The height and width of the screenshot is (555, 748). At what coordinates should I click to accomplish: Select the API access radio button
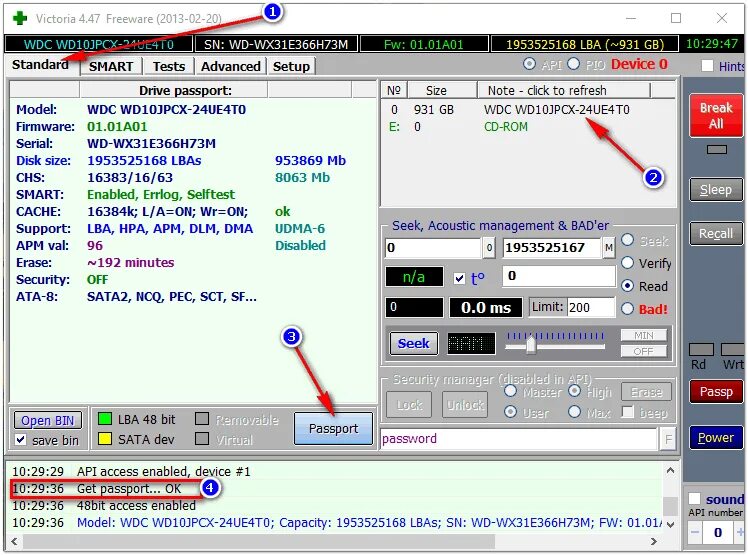pyautogui.click(x=529, y=64)
